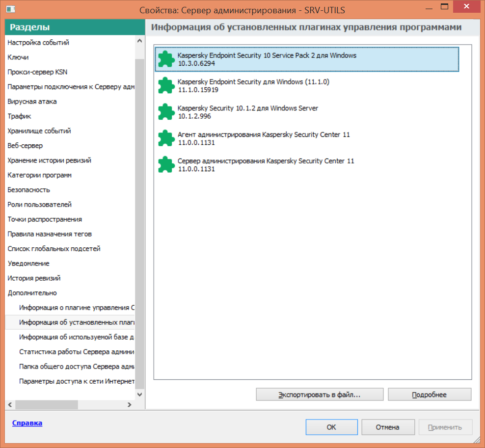Click the vertical scrollbar thumb in Разделы
The width and height of the screenshot is (485, 448).
[x=139, y=224]
